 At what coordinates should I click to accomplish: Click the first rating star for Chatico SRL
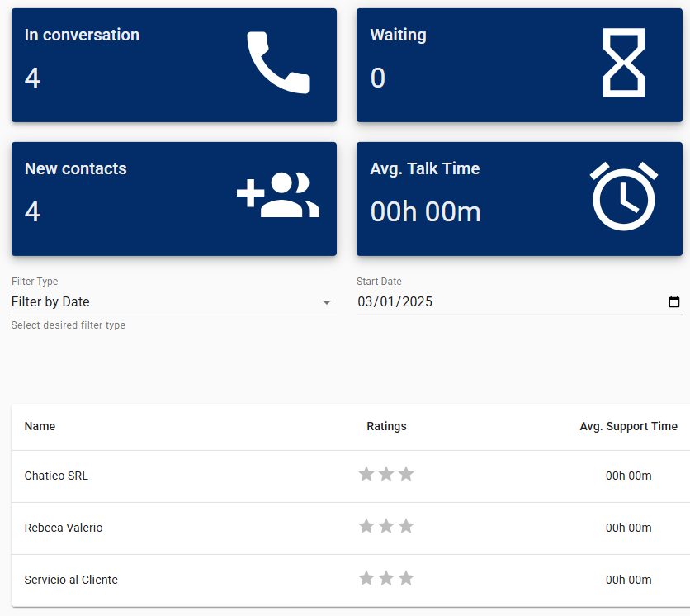pos(366,474)
